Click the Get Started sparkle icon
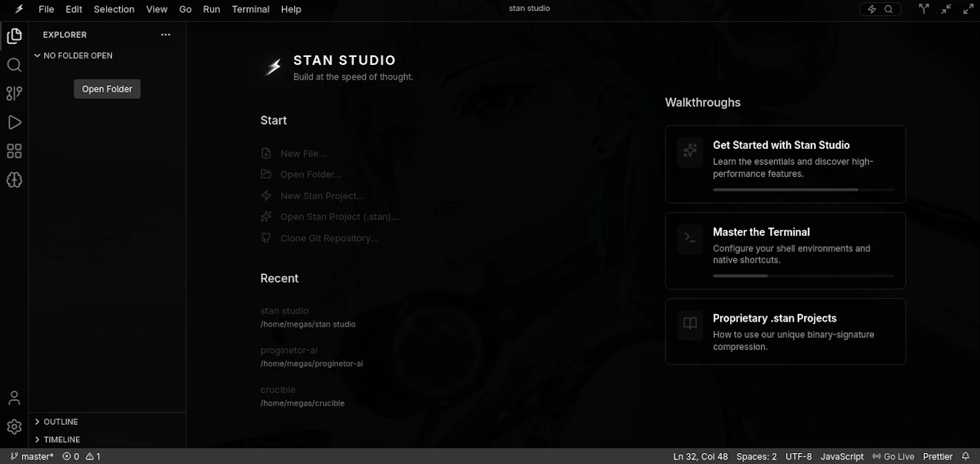Viewport: 980px width, 464px height. 690,150
